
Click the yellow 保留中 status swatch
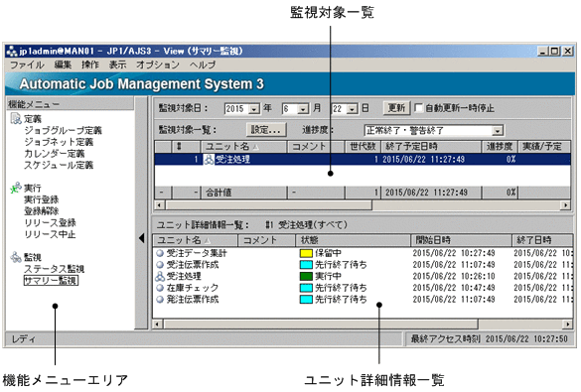306,253
